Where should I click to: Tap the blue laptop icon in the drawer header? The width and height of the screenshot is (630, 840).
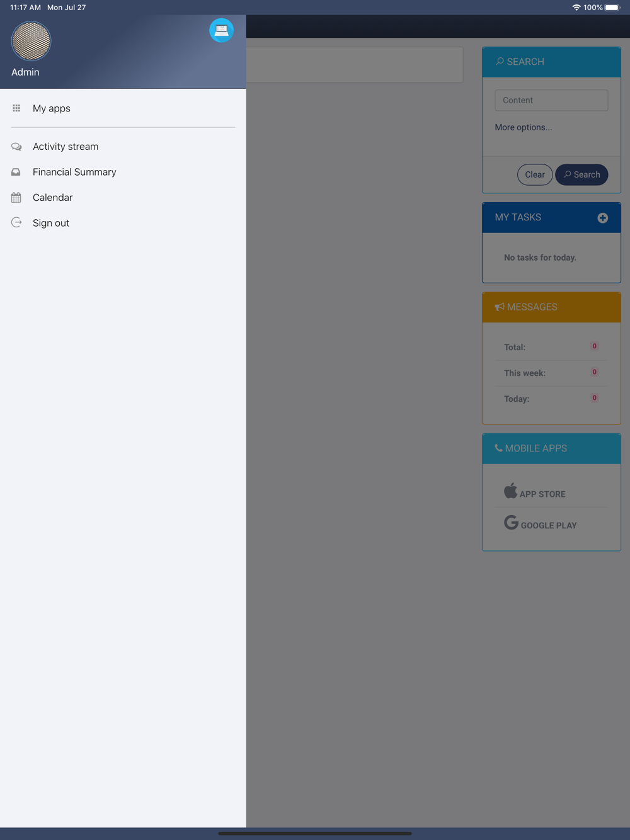tap(222, 30)
